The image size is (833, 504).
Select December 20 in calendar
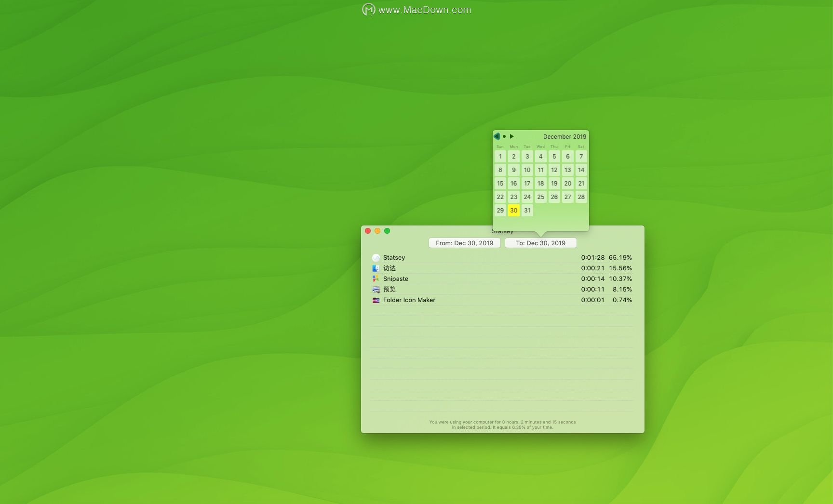click(x=568, y=184)
